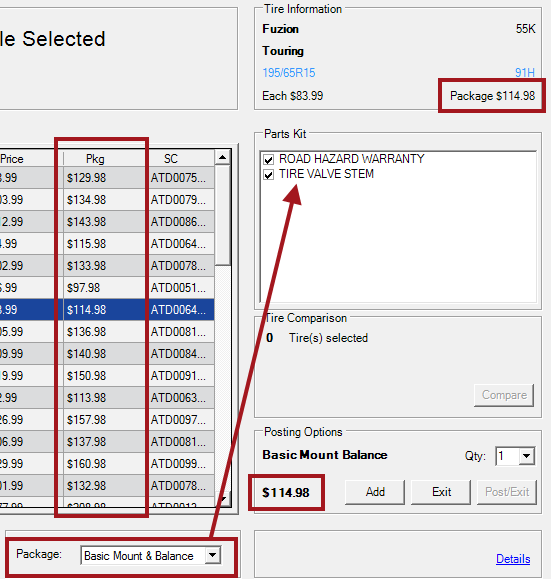Select the row with package $160.98
Image resolution: width=551 pixels, height=579 pixels.
107,463
